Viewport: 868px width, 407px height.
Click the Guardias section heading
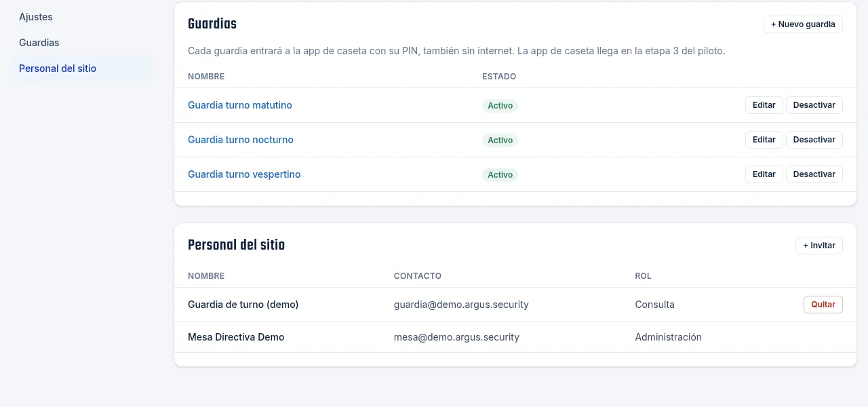[x=212, y=24]
